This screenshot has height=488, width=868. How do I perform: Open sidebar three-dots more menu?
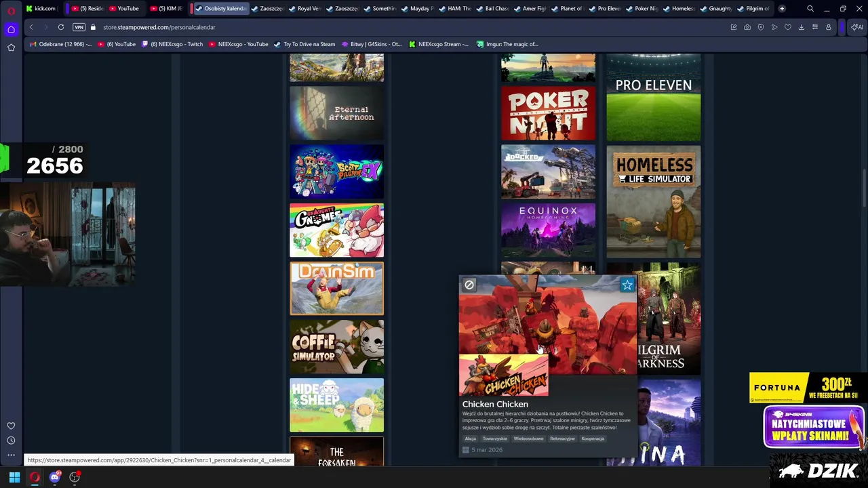click(x=11, y=455)
